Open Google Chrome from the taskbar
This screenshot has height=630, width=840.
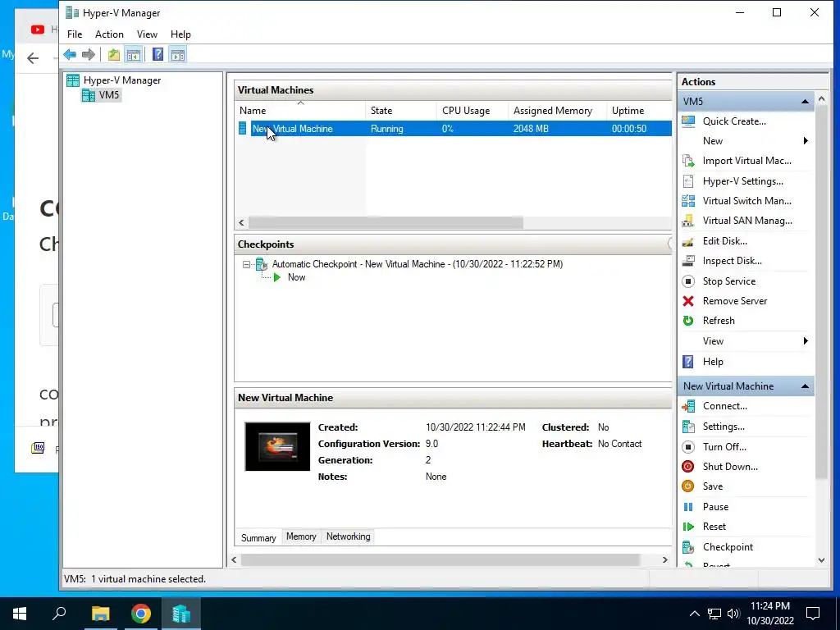click(141, 614)
